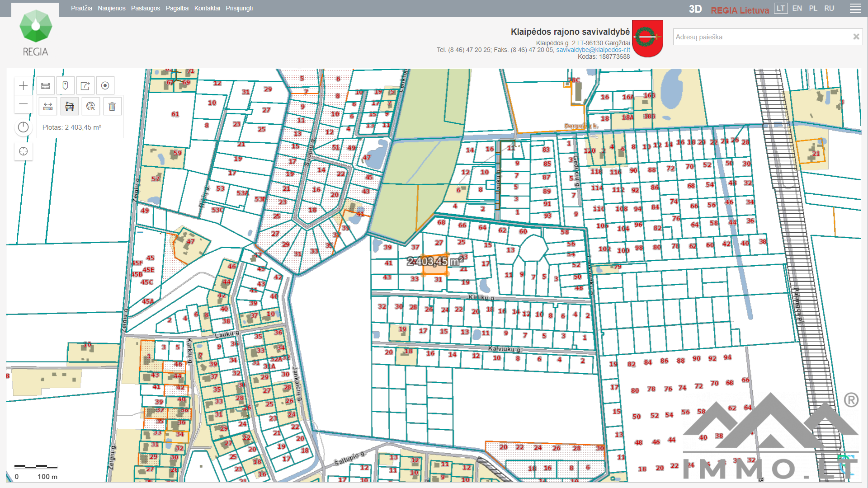
Task: Select the place marker pin tool
Action: click(x=65, y=86)
